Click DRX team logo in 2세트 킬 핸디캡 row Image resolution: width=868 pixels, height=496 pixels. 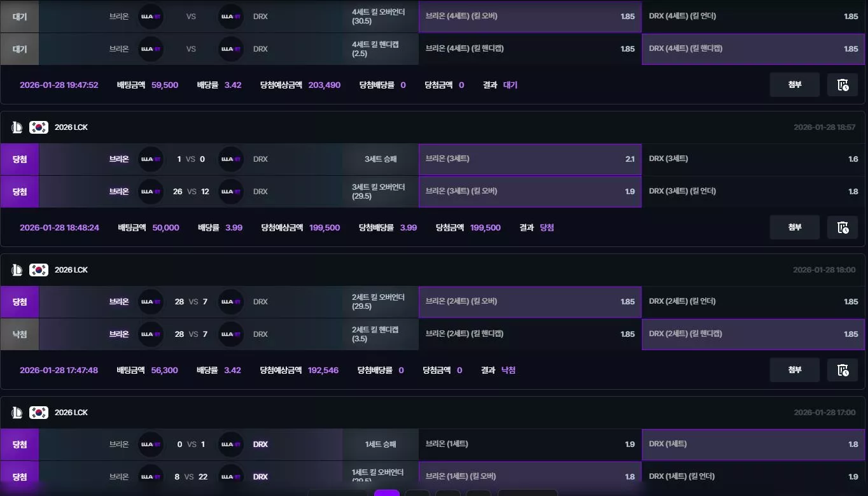[x=230, y=334]
